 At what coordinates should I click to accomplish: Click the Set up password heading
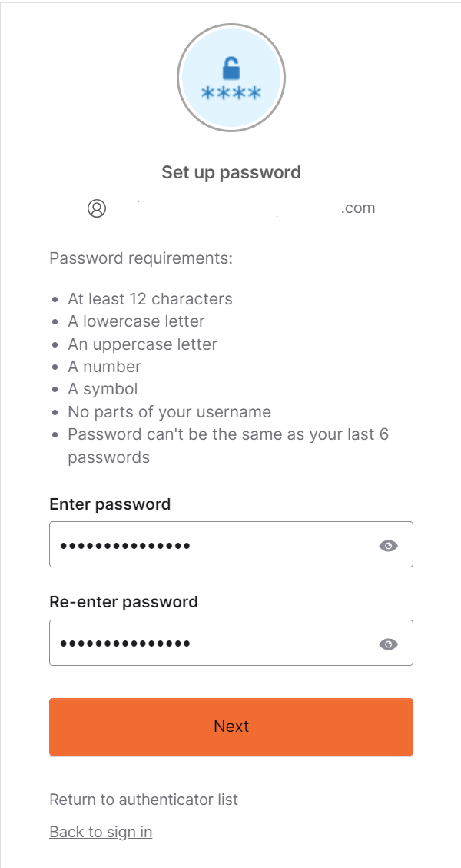tap(230, 172)
